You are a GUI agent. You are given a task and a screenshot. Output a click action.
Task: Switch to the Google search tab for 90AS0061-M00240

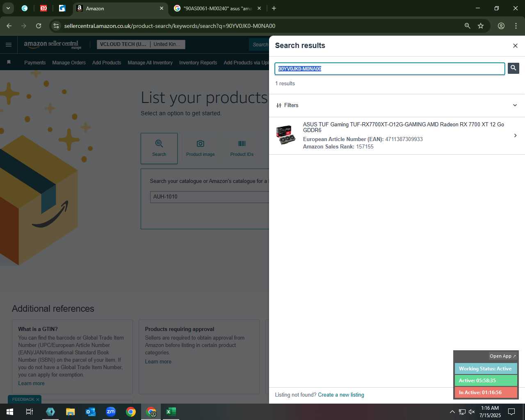coord(218,8)
